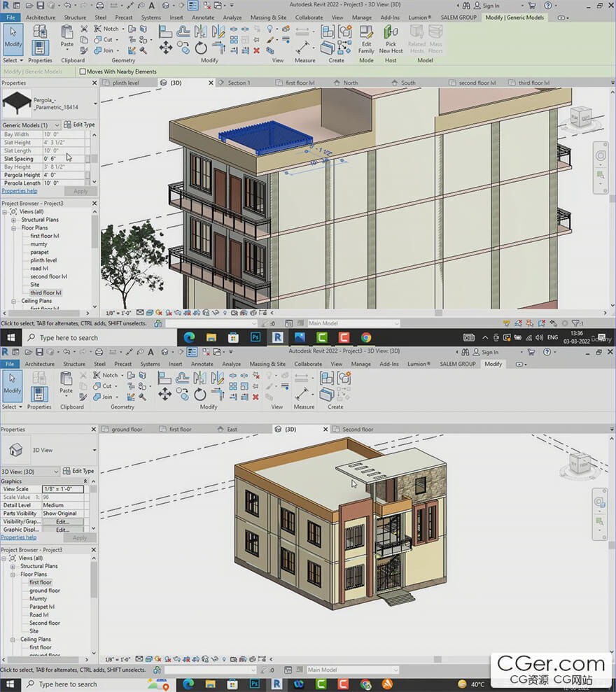Image resolution: width=616 pixels, height=692 pixels.
Task: Open the East view tab
Action: click(x=232, y=429)
